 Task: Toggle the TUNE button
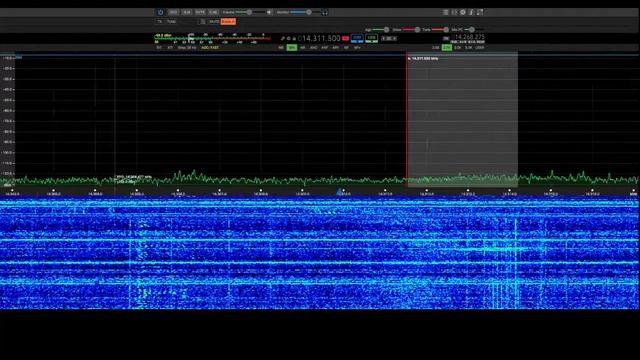171,22
